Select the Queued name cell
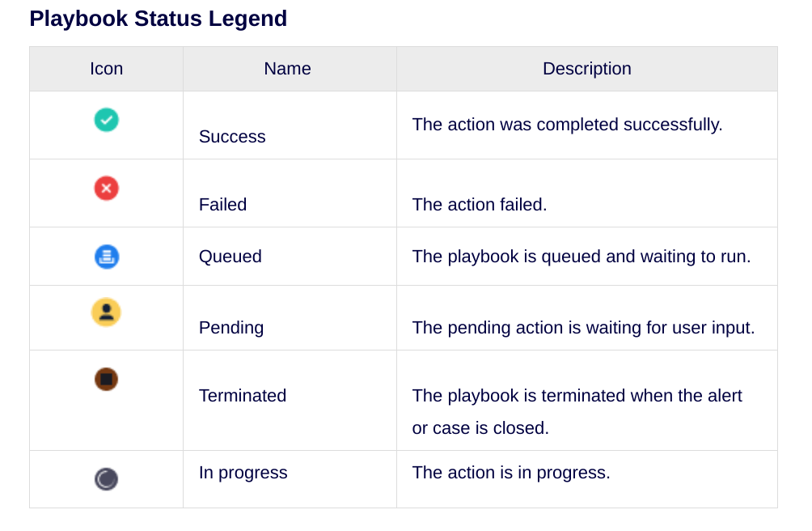Viewport: 812px width, 531px height. point(230,257)
